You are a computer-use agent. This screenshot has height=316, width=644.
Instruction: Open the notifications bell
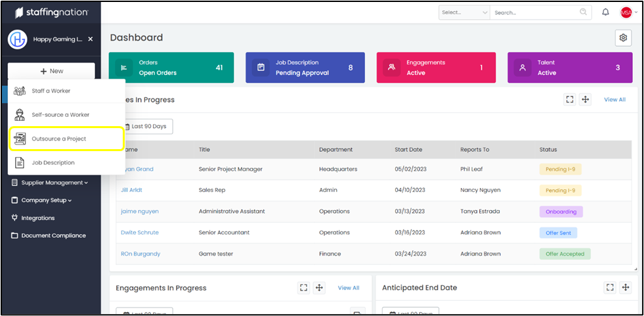(605, 12)
